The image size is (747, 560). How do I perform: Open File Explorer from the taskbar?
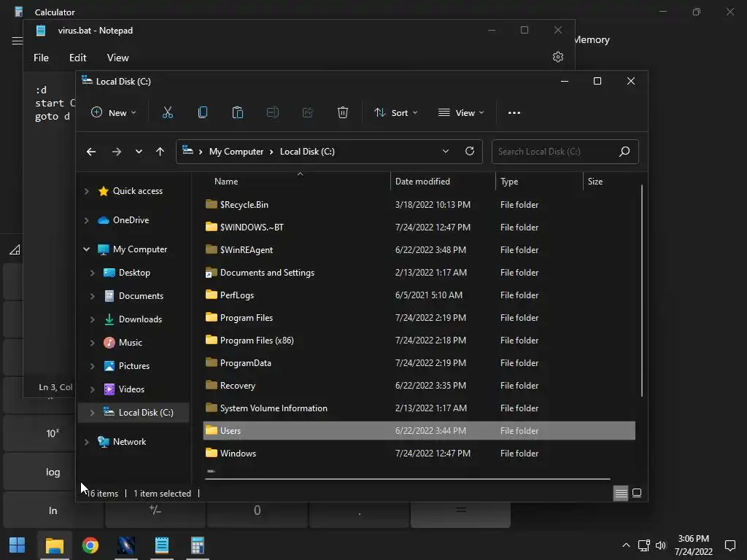tap(54, 545)
